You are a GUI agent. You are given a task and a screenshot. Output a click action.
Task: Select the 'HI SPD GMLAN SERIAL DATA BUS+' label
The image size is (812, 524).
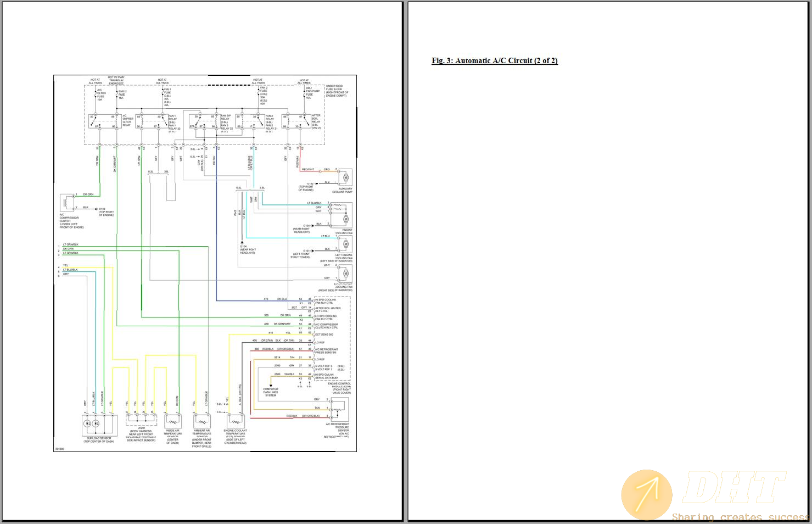(x=327, y=376)
